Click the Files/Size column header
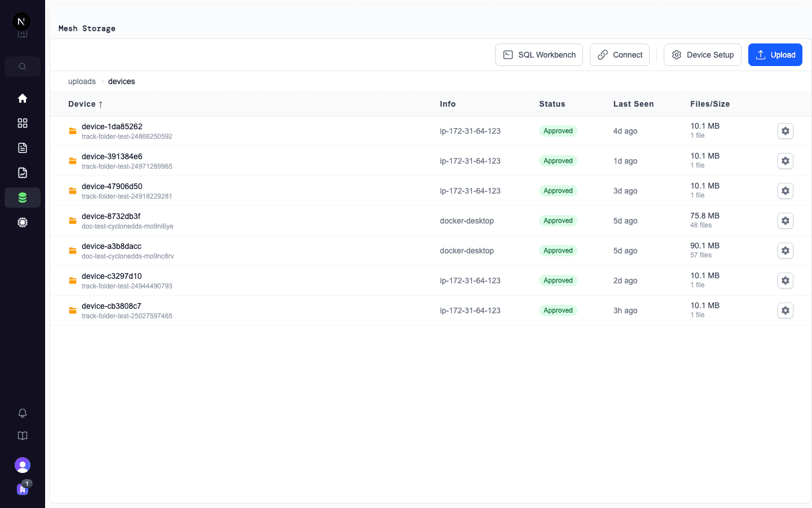Image resolution: width=812 pixels, height=508 pixels. click(710, 104)
